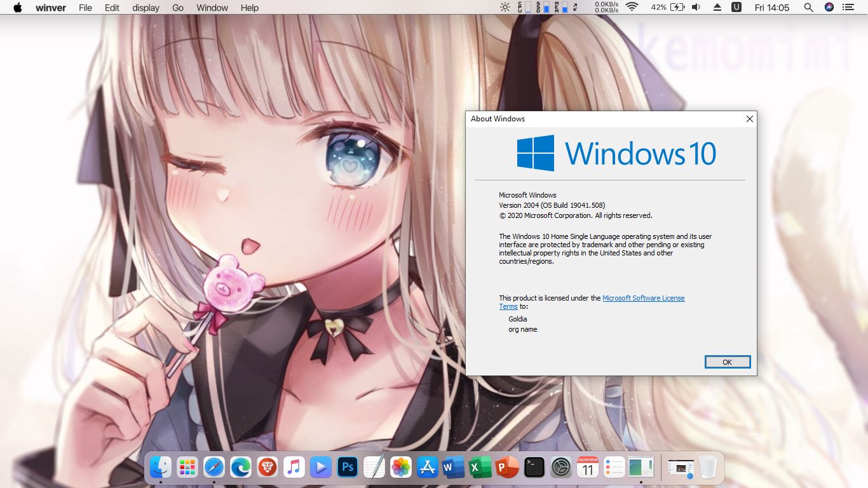The image size is (868, 488).
Task: Open Brave browser in the dock
Action: [268, 468]
